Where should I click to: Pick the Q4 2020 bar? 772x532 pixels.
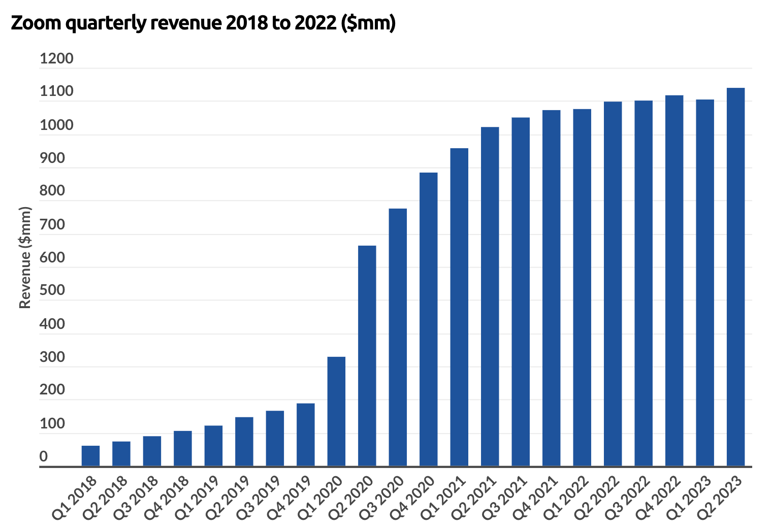tap(429, 319)
